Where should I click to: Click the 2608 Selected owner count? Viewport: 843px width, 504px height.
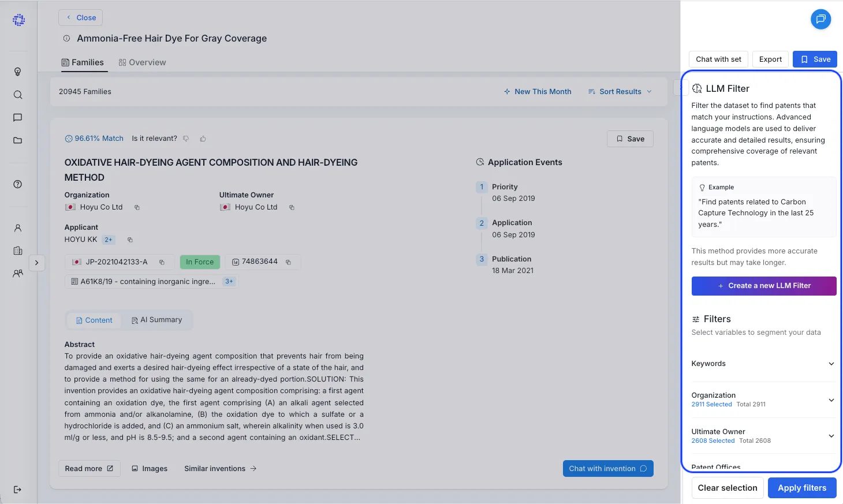coord(713,441)
